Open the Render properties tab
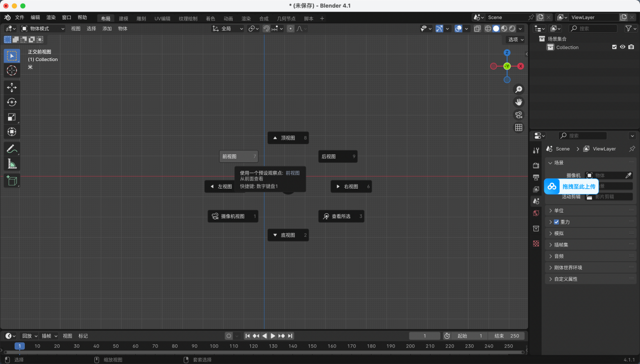Viewport: 640px width, 364px height. (x=536, y=165)
